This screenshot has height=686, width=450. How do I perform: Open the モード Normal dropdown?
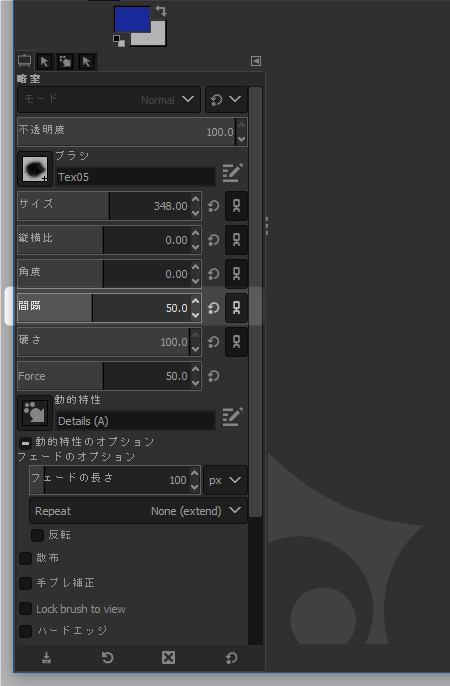coord(109,99)
